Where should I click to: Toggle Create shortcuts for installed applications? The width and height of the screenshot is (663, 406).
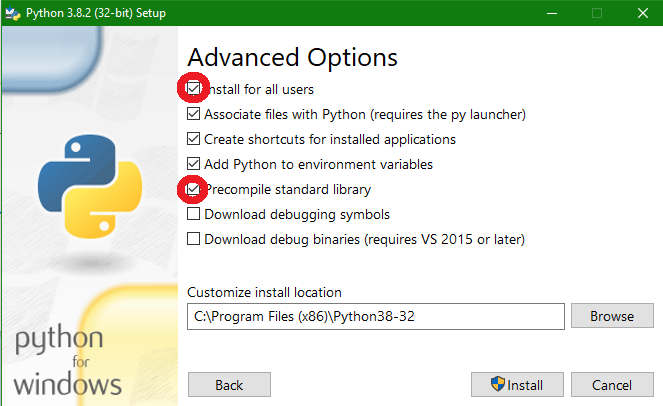(x=193, y=139)
